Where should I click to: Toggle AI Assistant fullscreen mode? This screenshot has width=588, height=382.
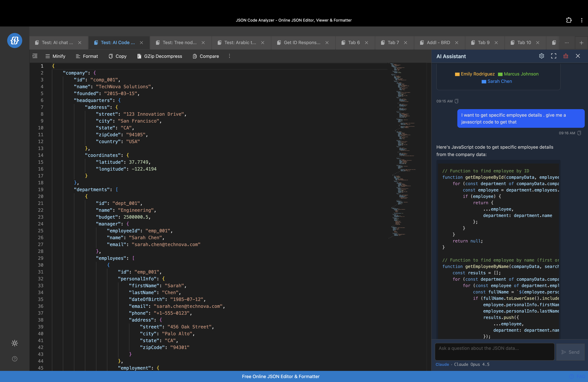[x=553, y=56]
